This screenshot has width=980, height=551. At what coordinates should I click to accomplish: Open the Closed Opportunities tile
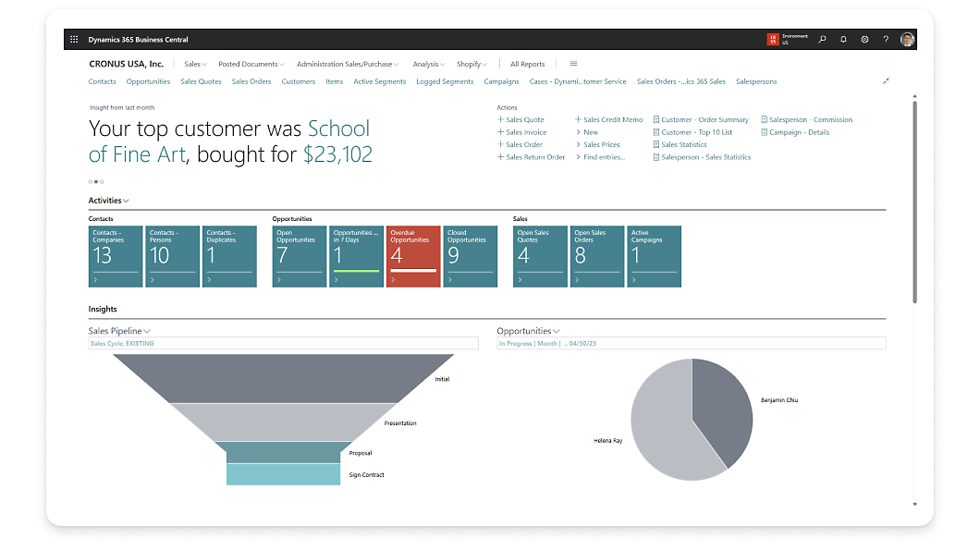coord(470,256)
